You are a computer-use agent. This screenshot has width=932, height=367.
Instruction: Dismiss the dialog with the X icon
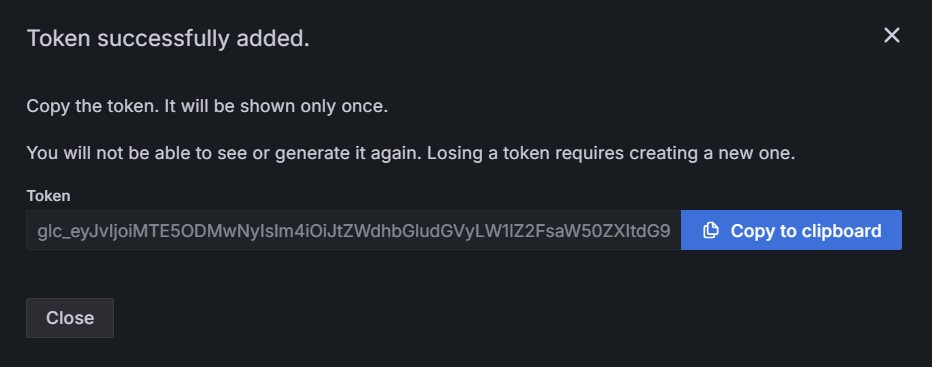[x=892, y=36]
